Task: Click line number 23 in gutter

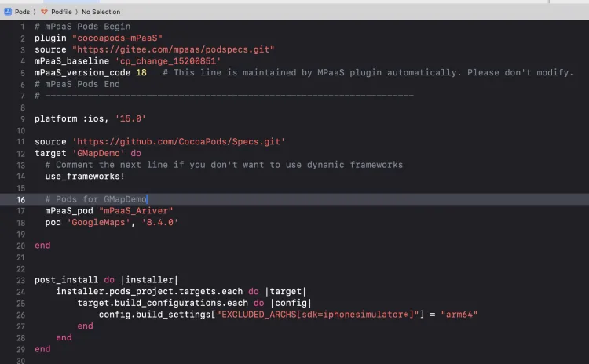Action: [x=20, y=280]
